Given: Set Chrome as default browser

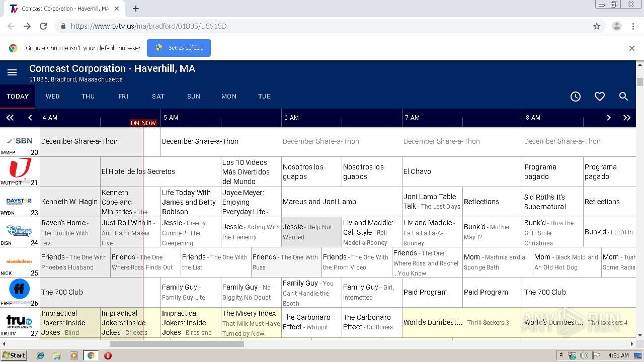Looking at the screenshot, I should pos(179,48).
